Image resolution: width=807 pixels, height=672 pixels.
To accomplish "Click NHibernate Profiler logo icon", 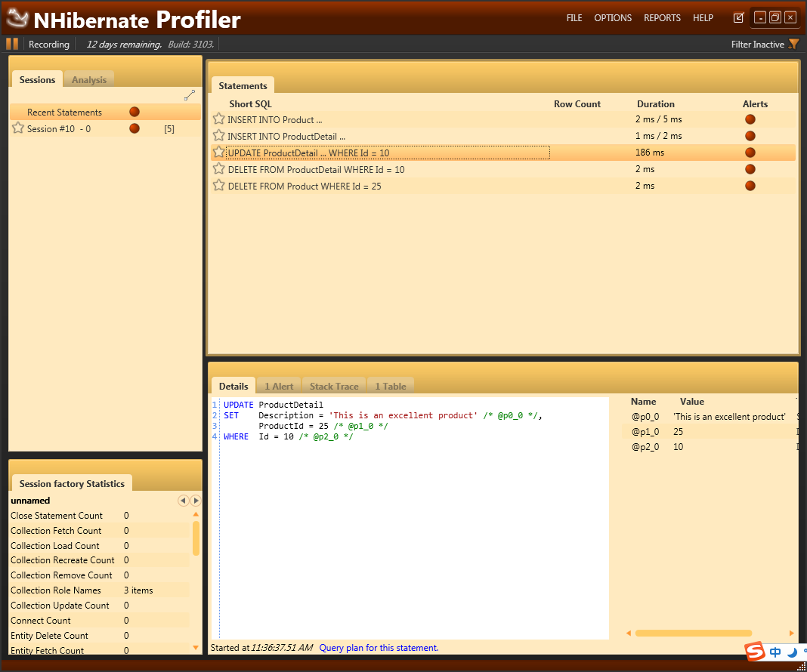I will coord(17,18).
